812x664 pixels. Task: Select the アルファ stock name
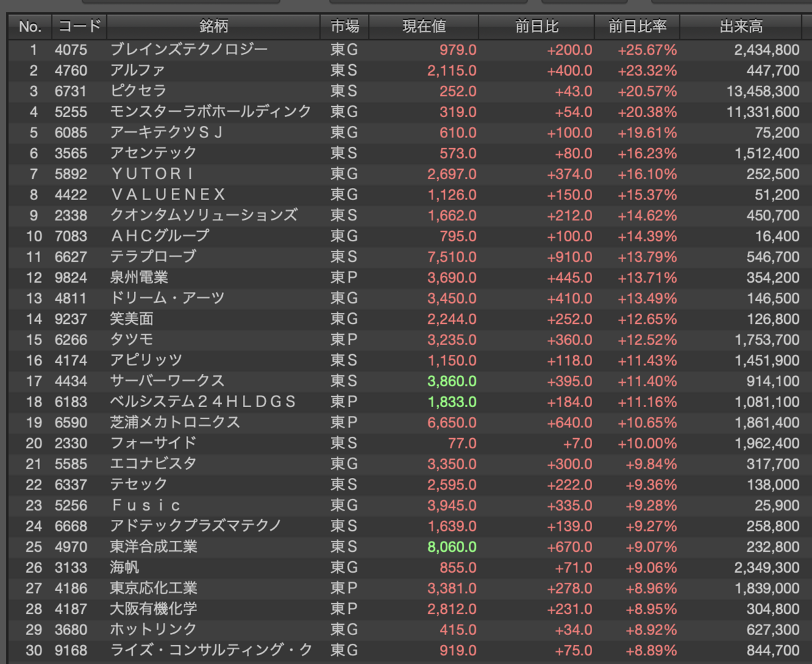(137, 70)
